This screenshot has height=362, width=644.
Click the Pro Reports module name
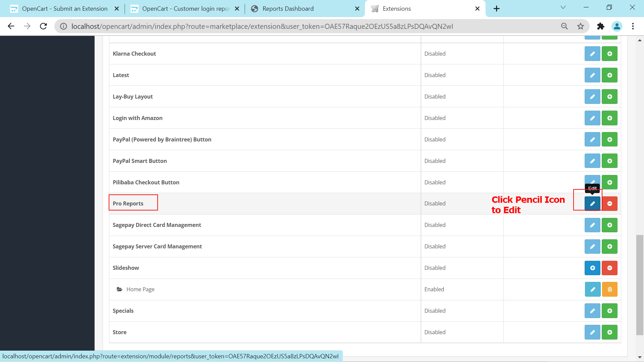[128, 203]
